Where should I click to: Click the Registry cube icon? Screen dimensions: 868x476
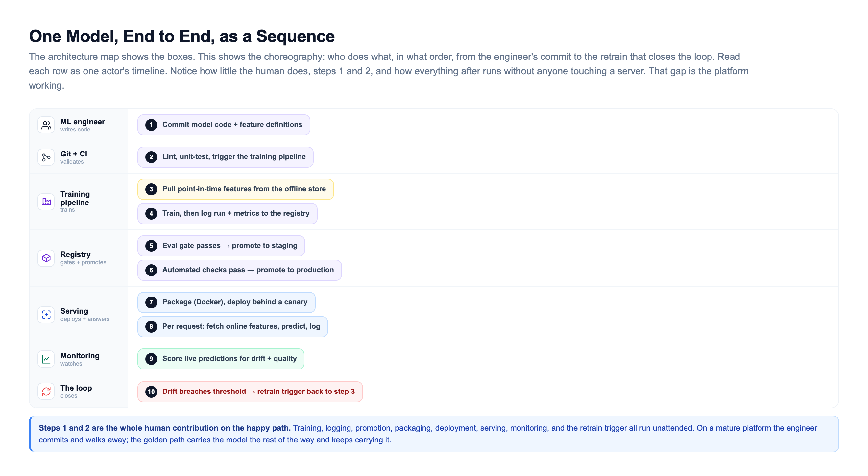[46, 258]
